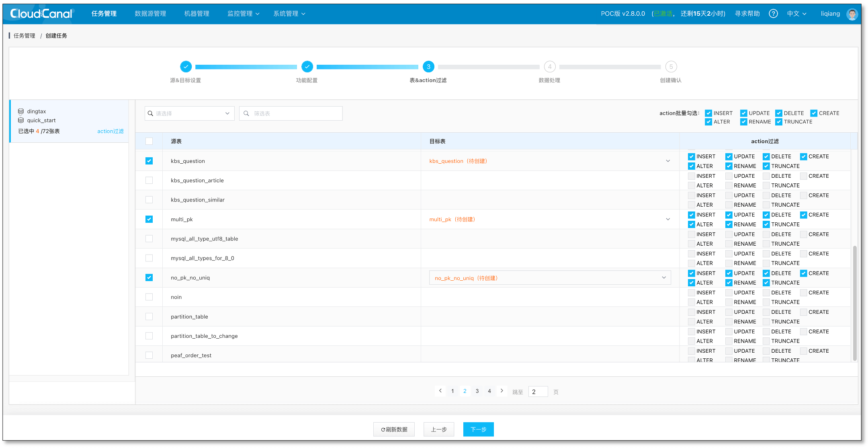
Task: Go to previous page arrow in pagination
Action: (x=440, y=391)
